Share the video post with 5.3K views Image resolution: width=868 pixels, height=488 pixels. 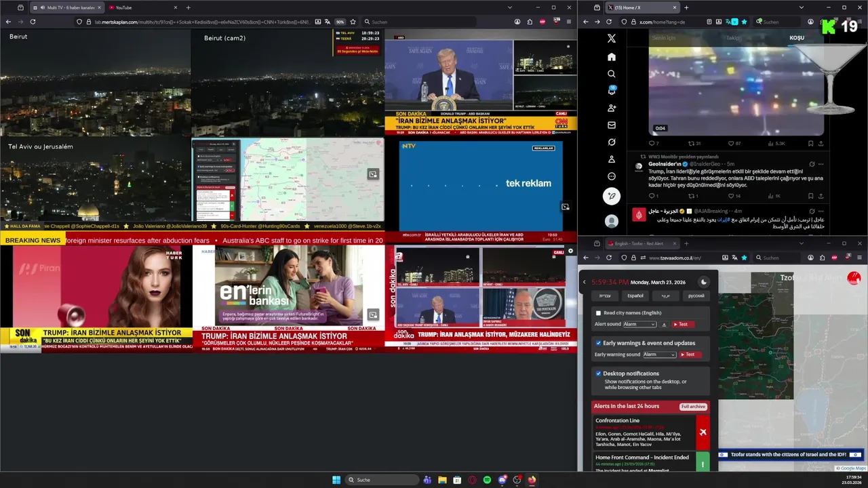coord(821,144)
